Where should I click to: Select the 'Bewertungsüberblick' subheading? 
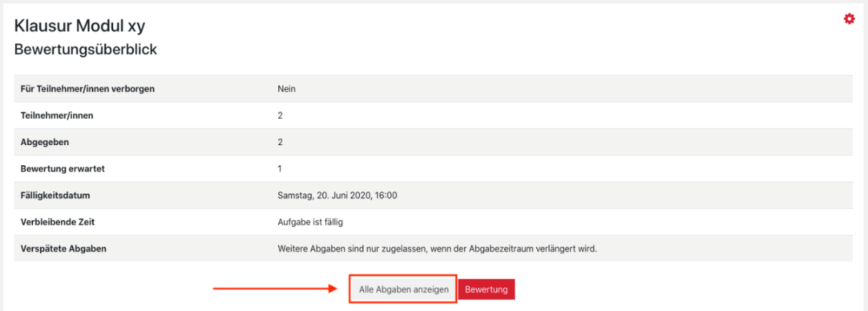pos(86,50)
